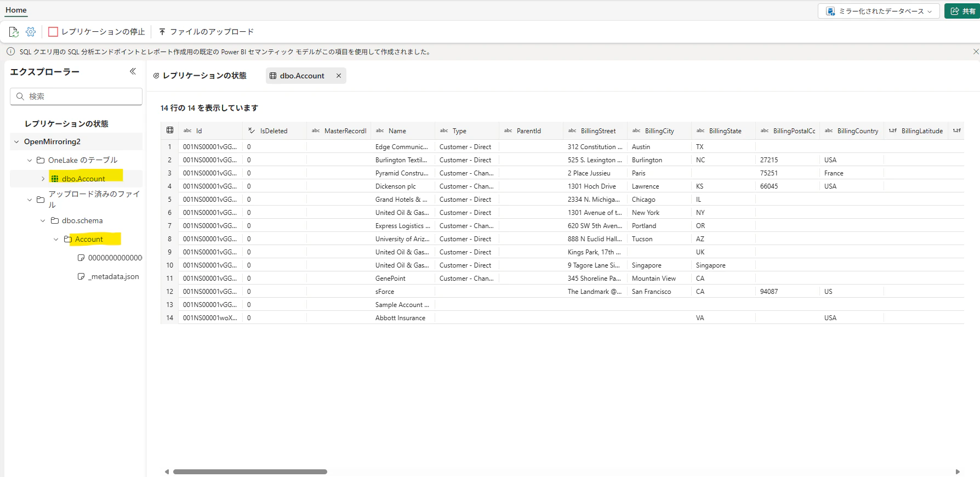Select the ParentId column header
980x477 pixels.
(x=531, y=131)
